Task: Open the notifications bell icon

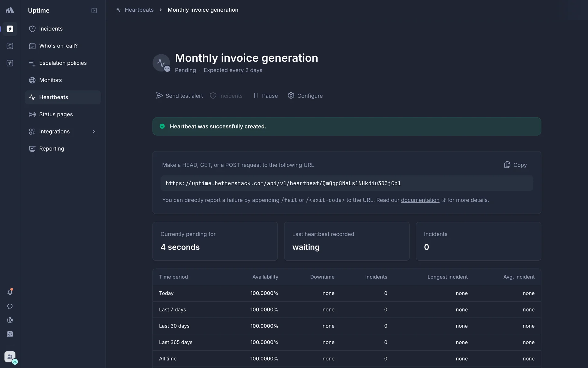Action: pyautogui.click(x=10, y=292)
